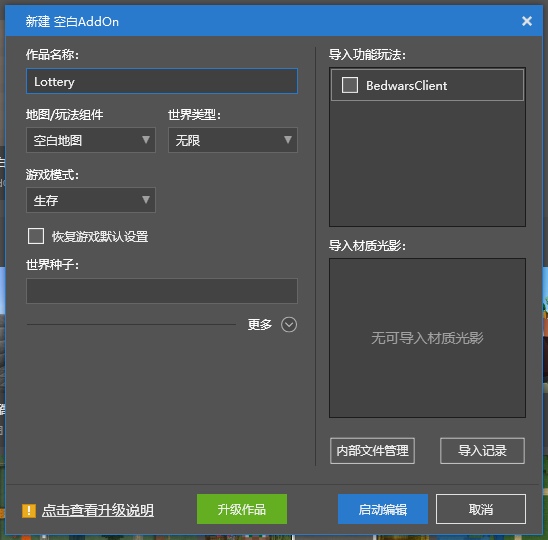Click the 取消 button
This screenshot has height=540, width=548.
(x=481, y=509)
